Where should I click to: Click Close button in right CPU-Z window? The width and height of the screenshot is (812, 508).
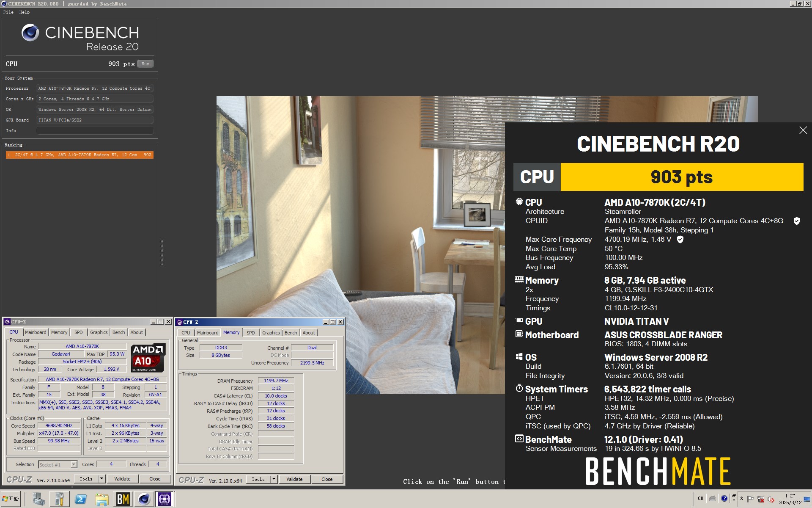coord(327,479)
